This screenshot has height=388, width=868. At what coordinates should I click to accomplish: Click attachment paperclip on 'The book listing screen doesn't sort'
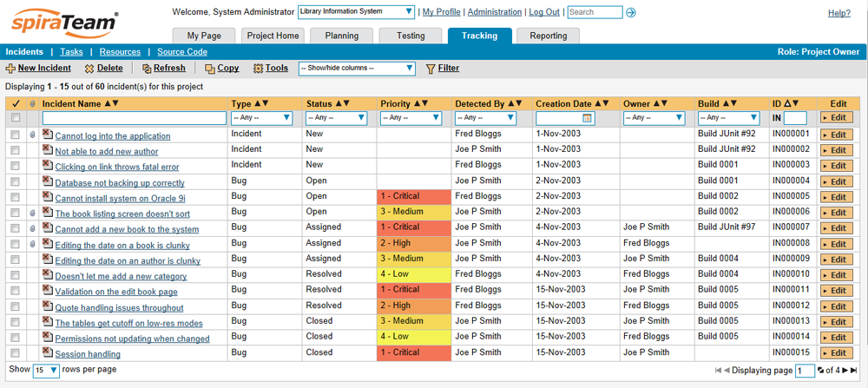32,213
